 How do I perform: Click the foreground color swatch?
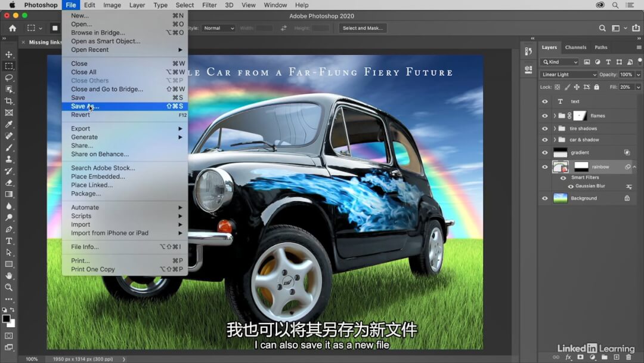6,319
